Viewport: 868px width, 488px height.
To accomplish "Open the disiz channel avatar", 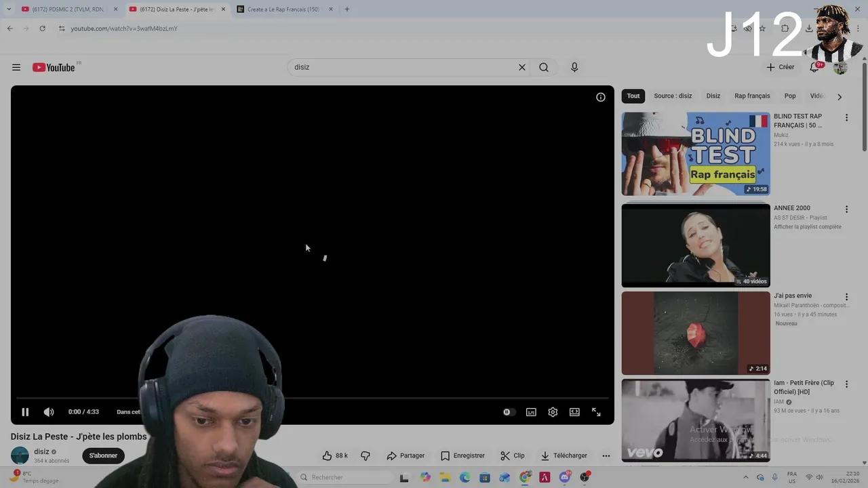I will click(20, 455).
